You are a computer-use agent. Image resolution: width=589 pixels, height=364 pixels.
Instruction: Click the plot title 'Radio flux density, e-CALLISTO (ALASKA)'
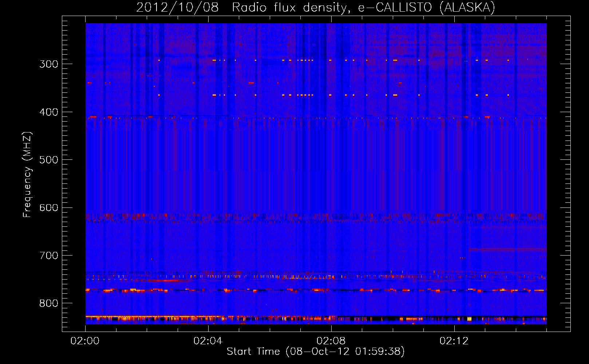click(x=363, y=8)
